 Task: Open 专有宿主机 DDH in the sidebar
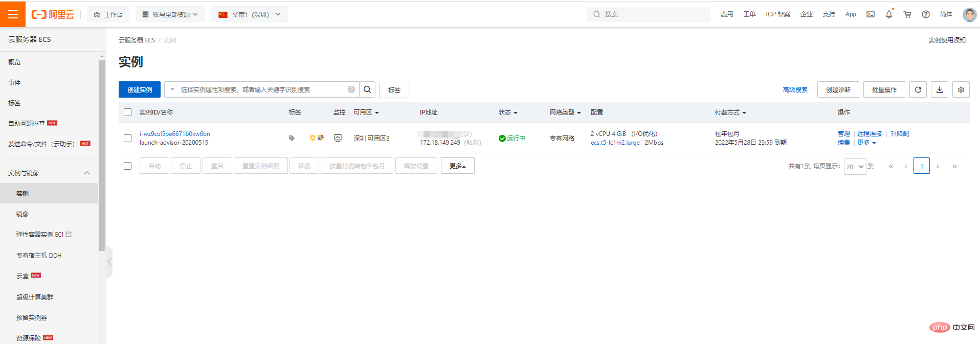tap(39, 256)
